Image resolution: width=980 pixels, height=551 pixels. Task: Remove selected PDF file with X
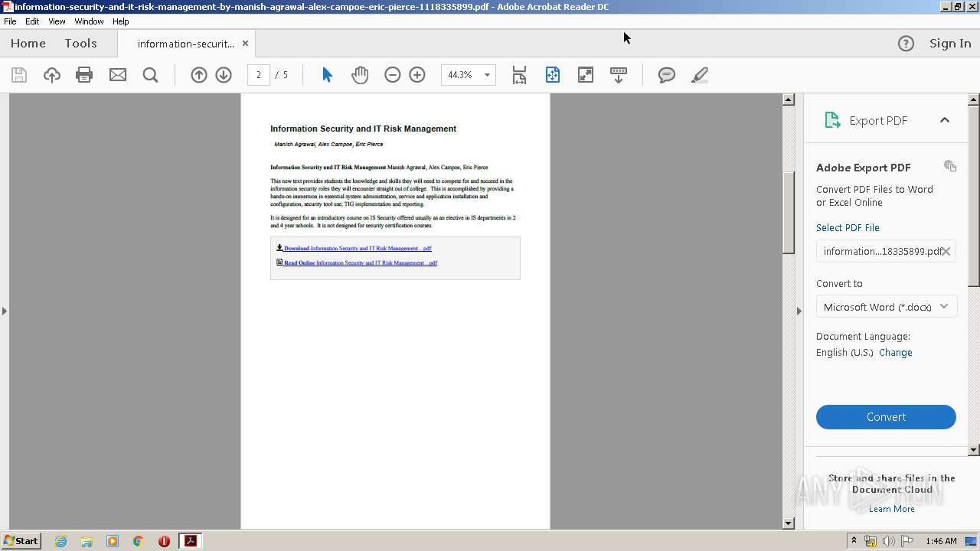[946, 251]
